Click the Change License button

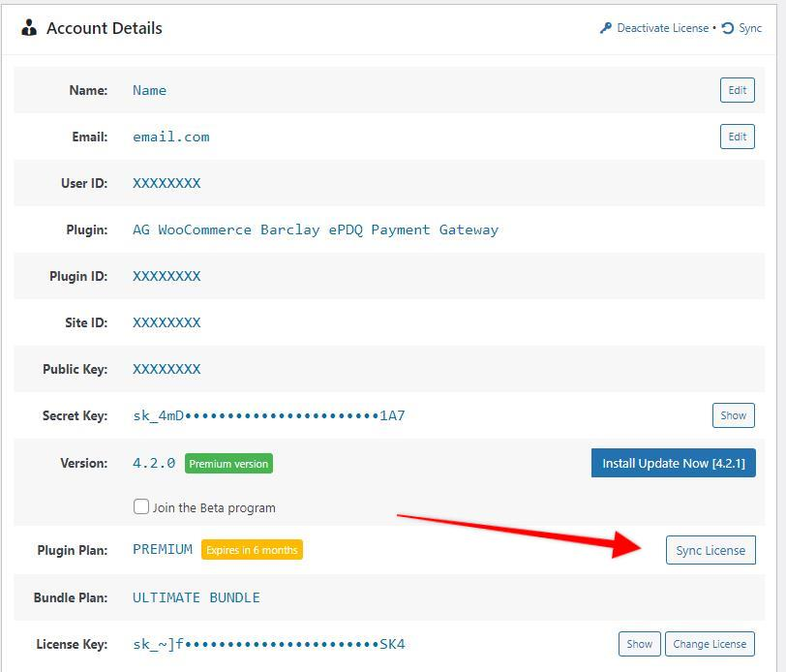coord(710,644)
